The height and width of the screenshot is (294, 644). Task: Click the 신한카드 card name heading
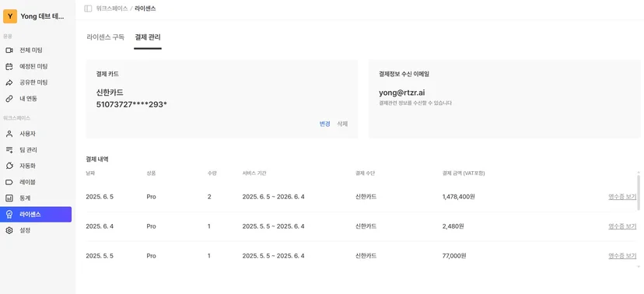pos(110,93)
